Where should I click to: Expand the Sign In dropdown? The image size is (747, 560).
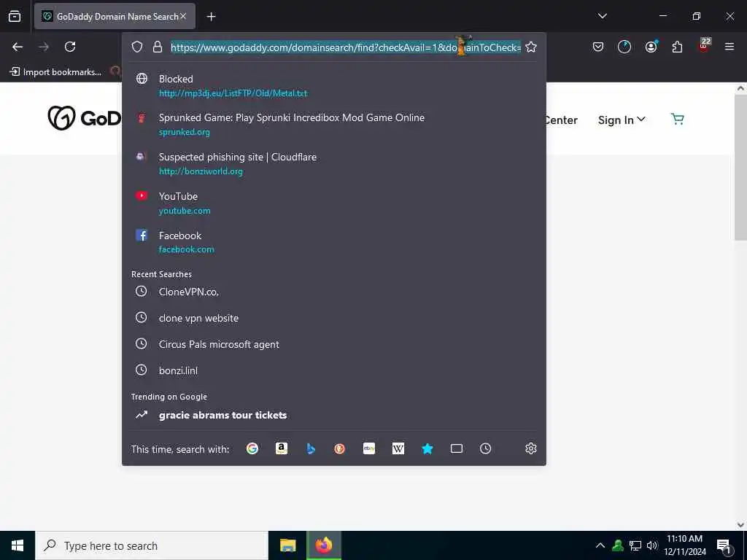(x=622, y=120)
